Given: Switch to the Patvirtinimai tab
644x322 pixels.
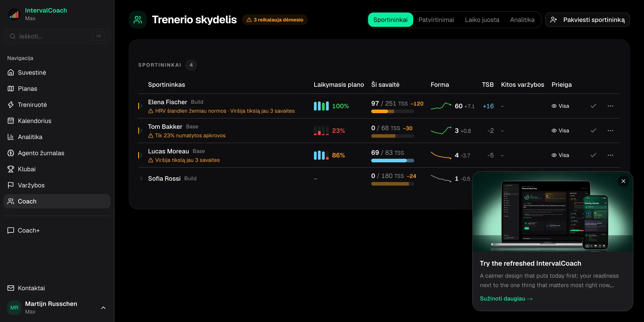Looking at the screenshot, I should tap(436, 20).
